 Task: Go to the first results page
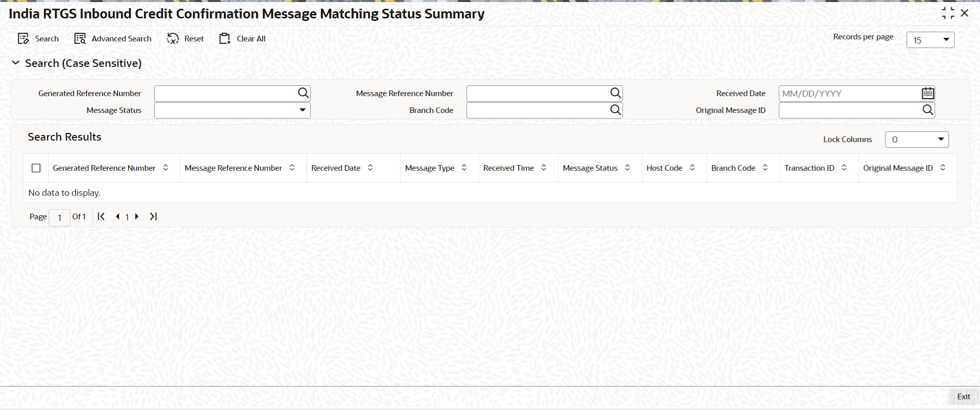101,217
